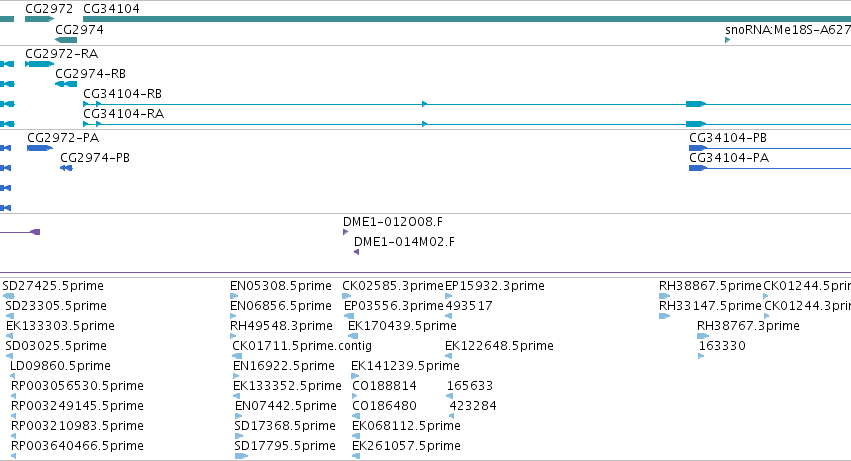Click EST EK068112.5prime
The height and width of the screenshot is (461, 851).
pyautogui.click(x=407, y=426)
